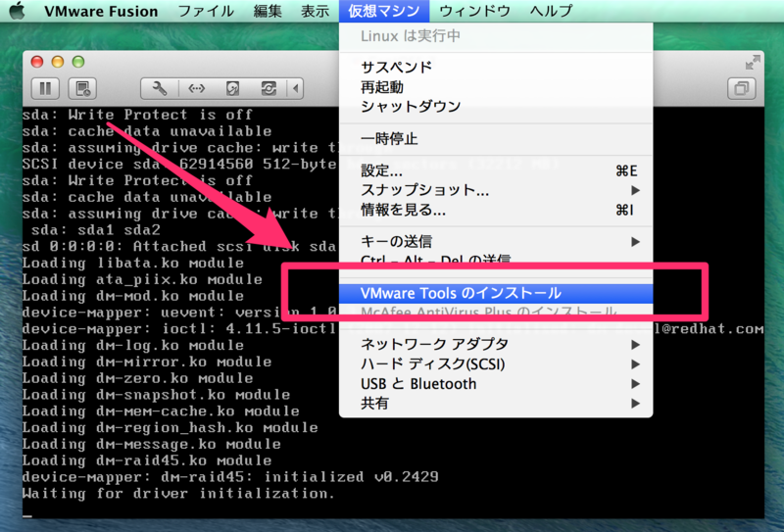Expand the スナップショット... submenu

pos(496,190)
